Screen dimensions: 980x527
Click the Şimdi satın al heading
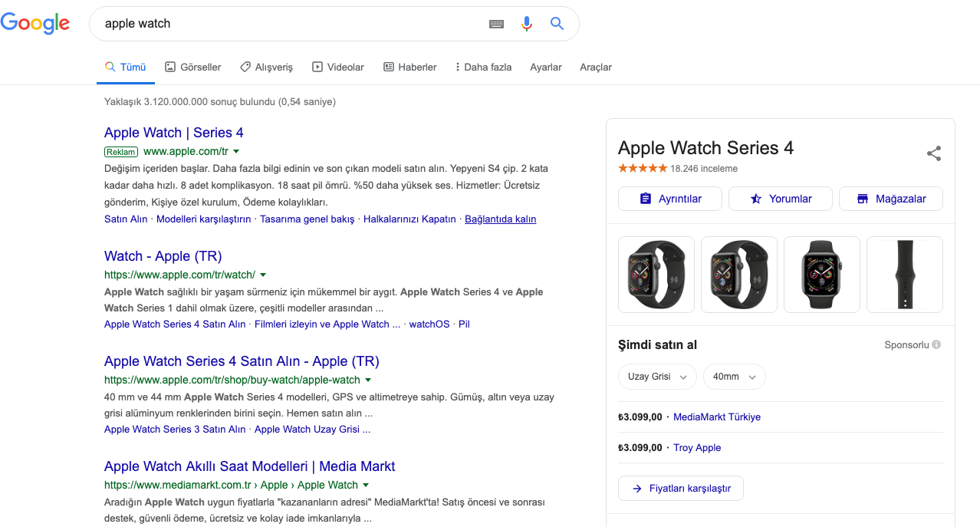(657, 345)
